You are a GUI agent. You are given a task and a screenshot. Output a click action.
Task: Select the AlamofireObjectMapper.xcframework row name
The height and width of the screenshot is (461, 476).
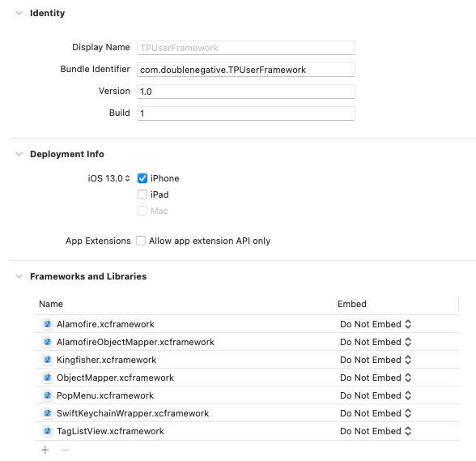pyautogui.click(x=135, y=342)
